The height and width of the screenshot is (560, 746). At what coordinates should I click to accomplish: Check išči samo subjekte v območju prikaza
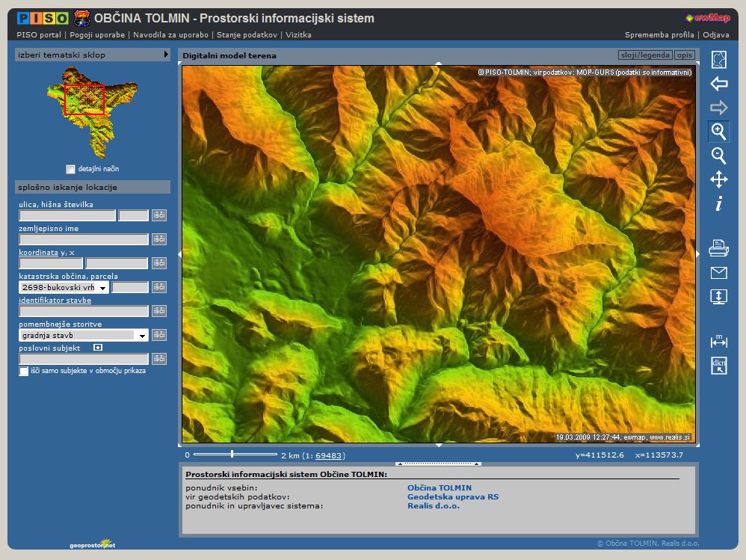pyautogui.click(x=24, y=371)
